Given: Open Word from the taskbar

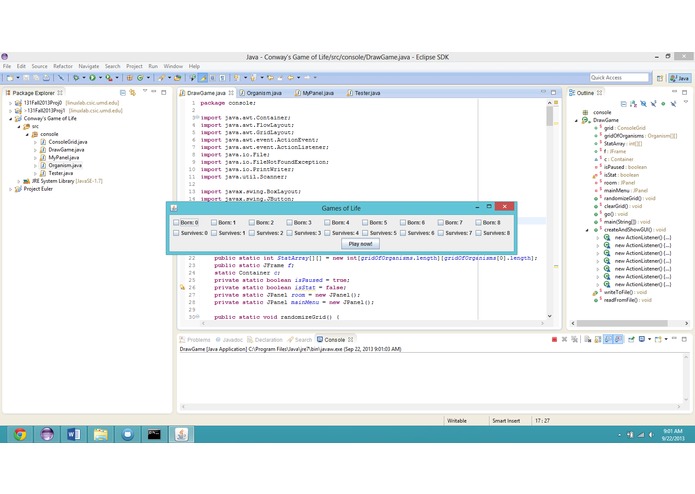Looking at the screenshot, I should coord(74,435).
